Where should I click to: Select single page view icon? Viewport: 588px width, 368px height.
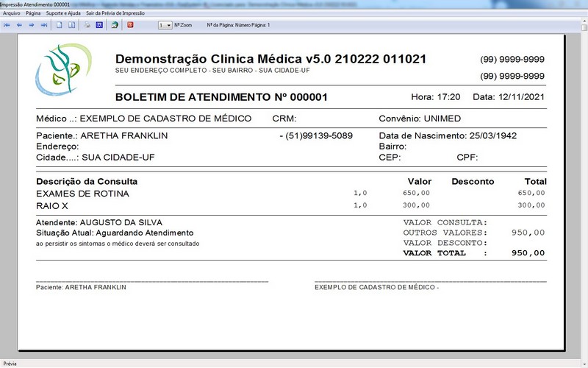coord(60,25)
